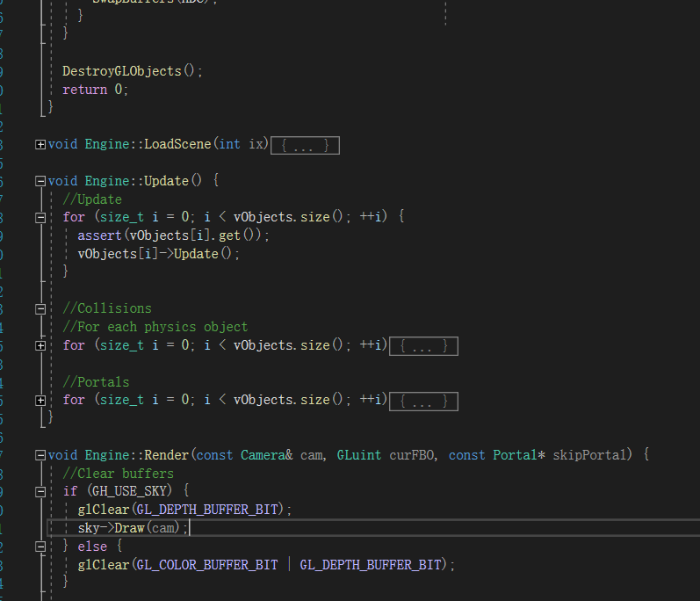This screenshot has height=601, width=700.
Task: Expand the for loop under //Portals comment
Action: (x=40, y=401)
